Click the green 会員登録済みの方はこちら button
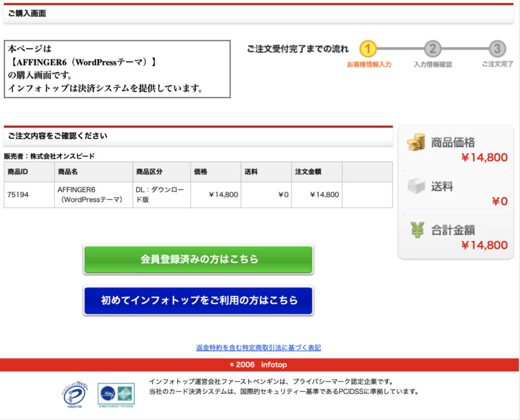 (199, 259)
